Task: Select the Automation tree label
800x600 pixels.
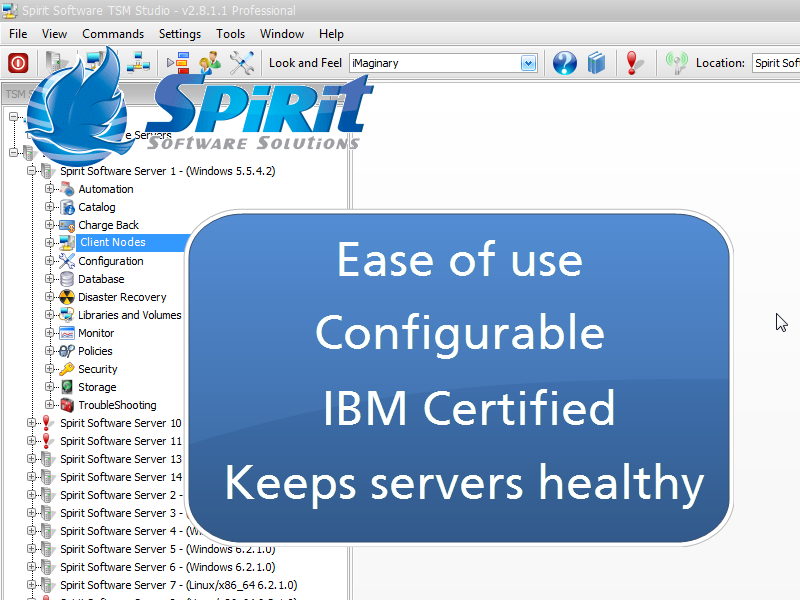Action: 106,189
